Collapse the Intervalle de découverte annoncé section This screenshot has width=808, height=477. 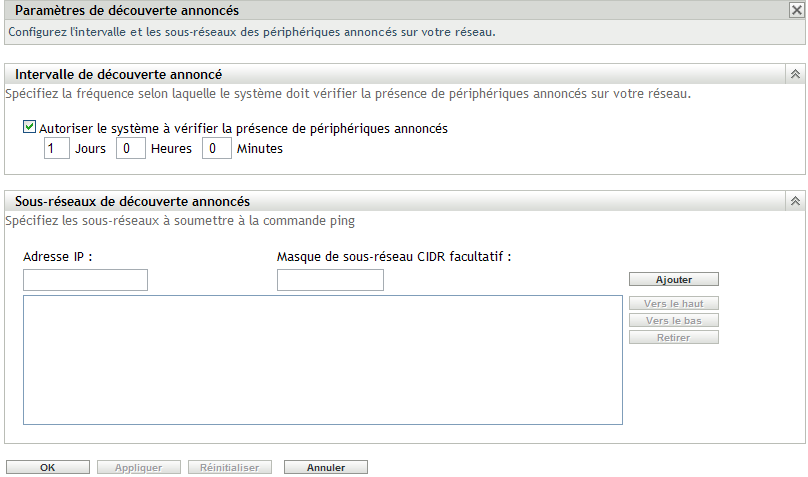pyautogui.click(x=795, y=74)
